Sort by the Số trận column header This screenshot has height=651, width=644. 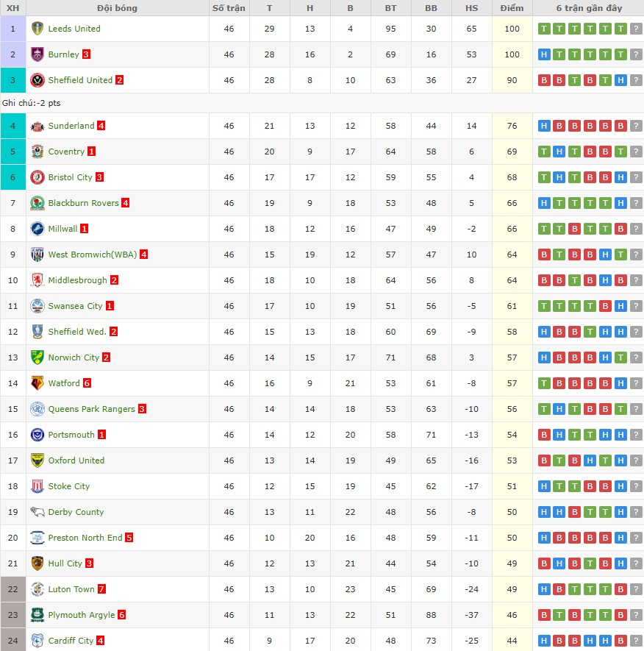point(229,8)
